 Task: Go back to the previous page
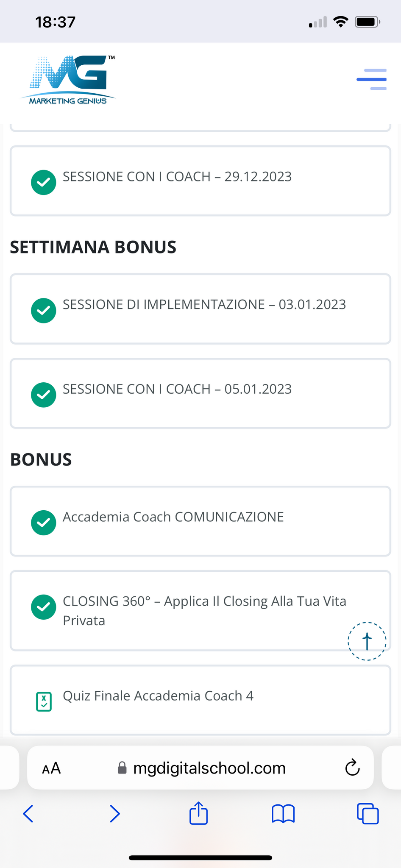click(28, 813)
